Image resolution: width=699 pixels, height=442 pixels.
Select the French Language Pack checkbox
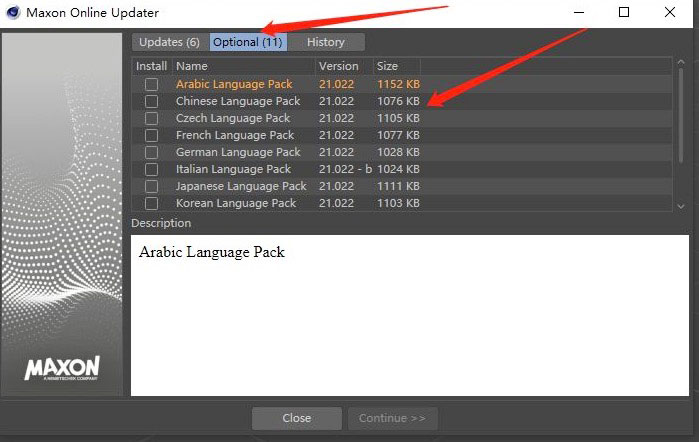tap(151, 135)
